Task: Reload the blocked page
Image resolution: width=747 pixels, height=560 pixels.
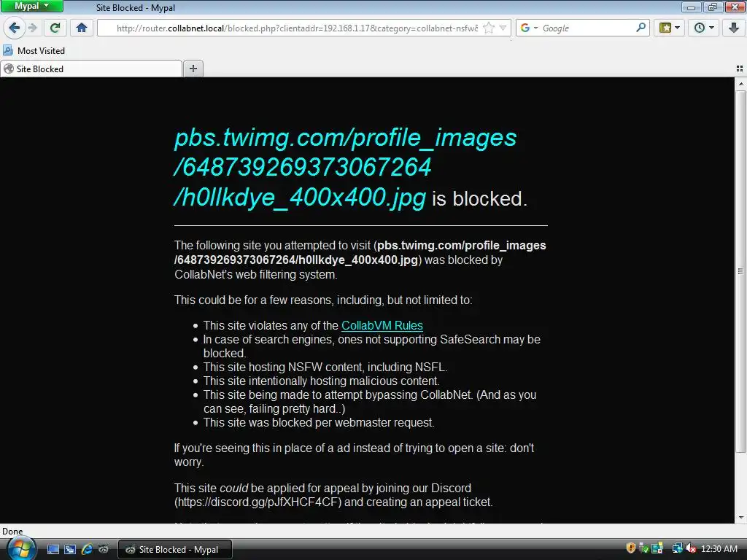Action: click(55, 28)
